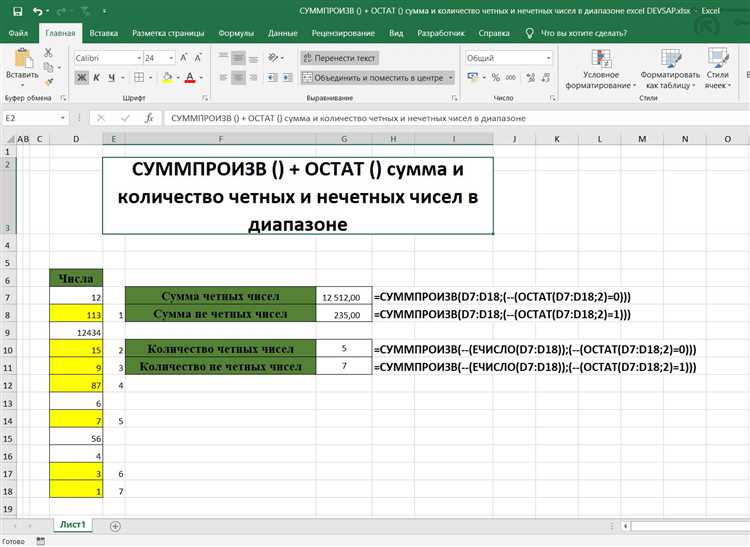
Task: Click the Format Painter brush icon
Action: pos(48,82)
